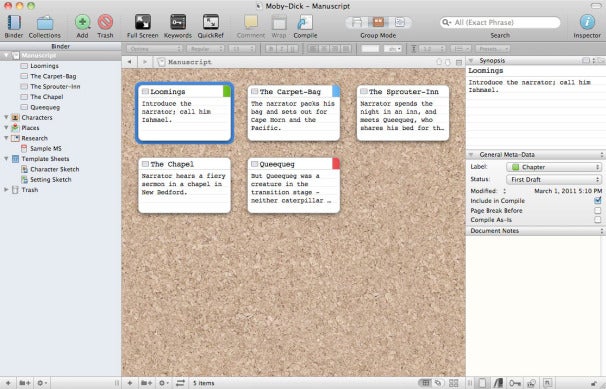
Task: Select The Sprouter-Inn in the binder
Action: coord(55,87)
